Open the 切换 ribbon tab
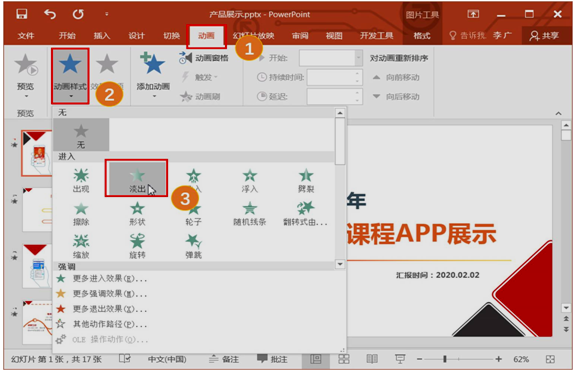Screen dimensions: 574x371 171,36
